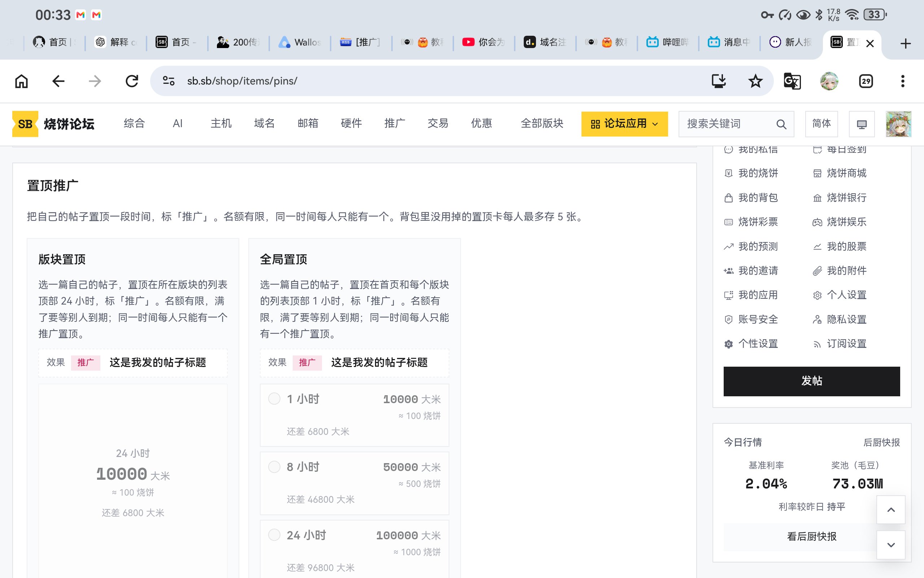Switch to the Wallos browser tab

coord(300,42)
